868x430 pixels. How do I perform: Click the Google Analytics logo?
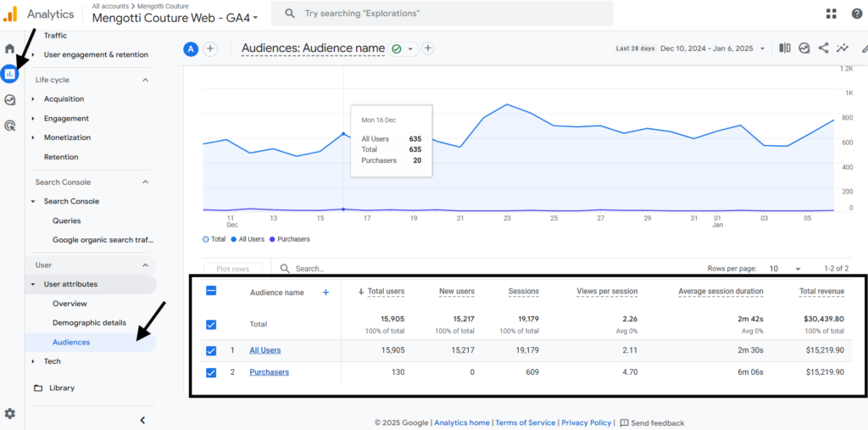click(x=10, y=14)
